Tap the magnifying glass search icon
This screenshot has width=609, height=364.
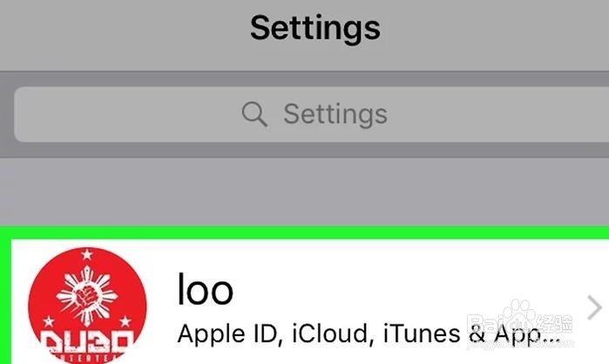[x=254, y=114]
